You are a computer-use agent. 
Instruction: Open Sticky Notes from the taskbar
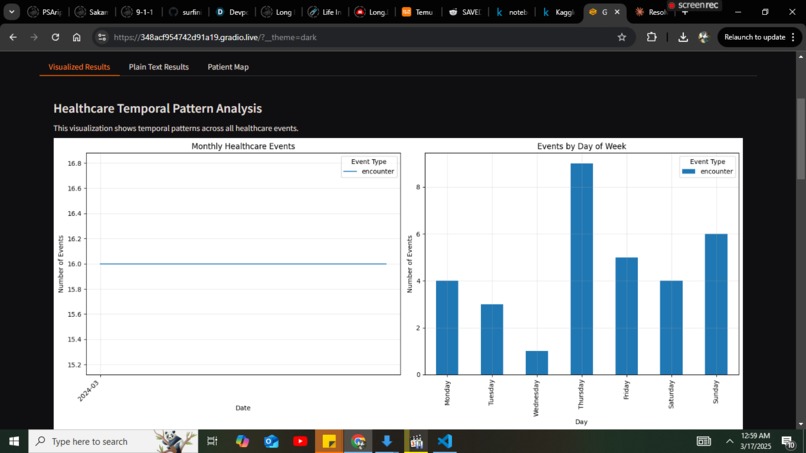pyautogui.click(x=329, y=441)
